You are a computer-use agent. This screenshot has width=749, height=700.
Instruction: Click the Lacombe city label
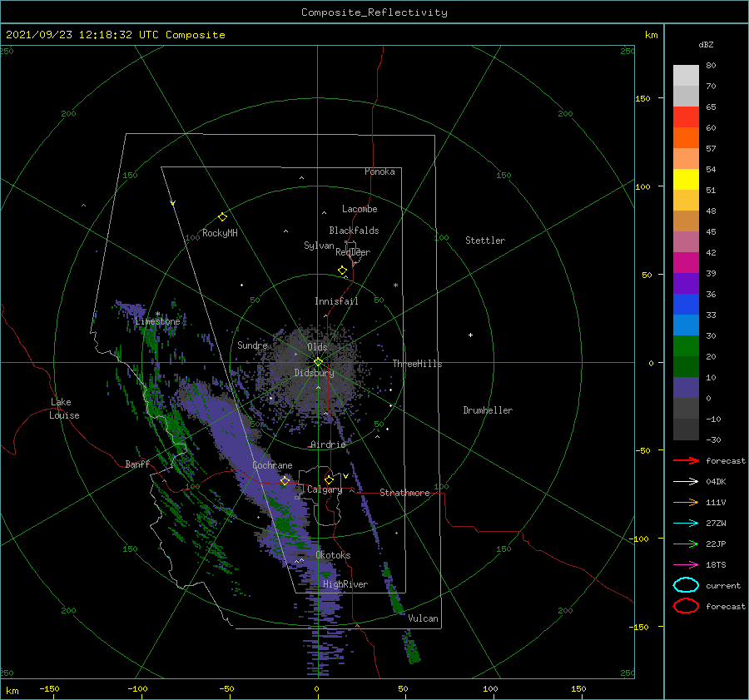(360, 209)
